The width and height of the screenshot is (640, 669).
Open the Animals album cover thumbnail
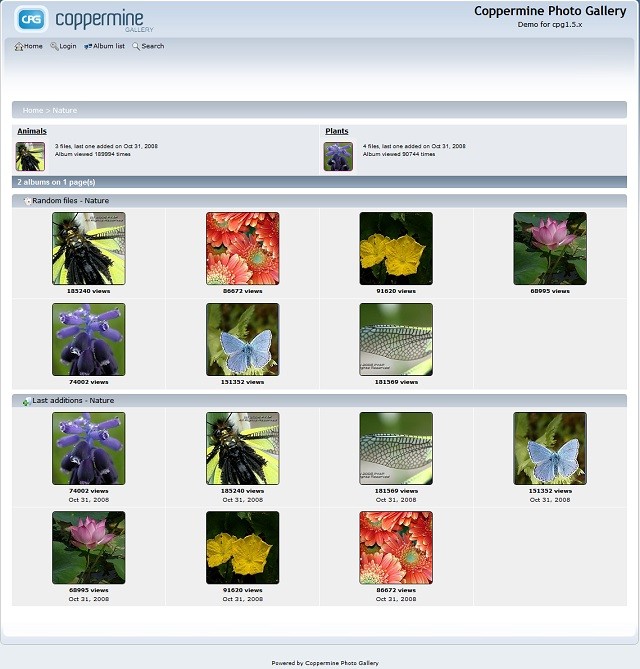tap(30, 157)
